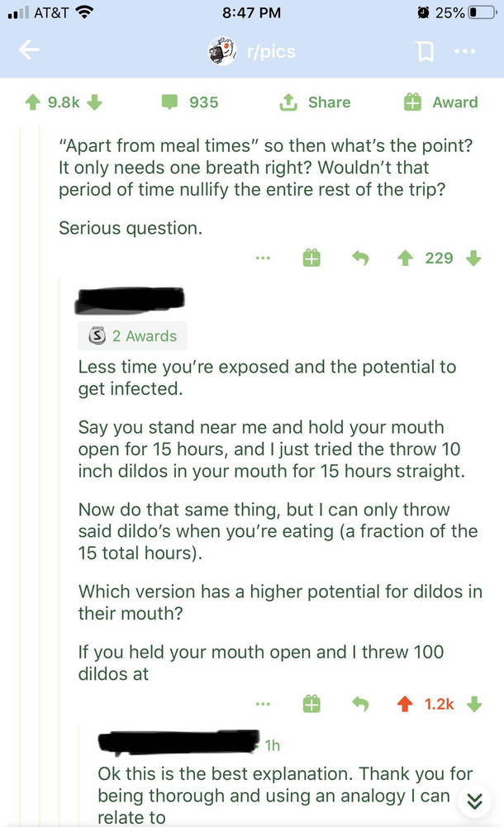Upvote the comment with 229 points
The height and width of the screenshot is (827, 504).
tap(405, 258)
